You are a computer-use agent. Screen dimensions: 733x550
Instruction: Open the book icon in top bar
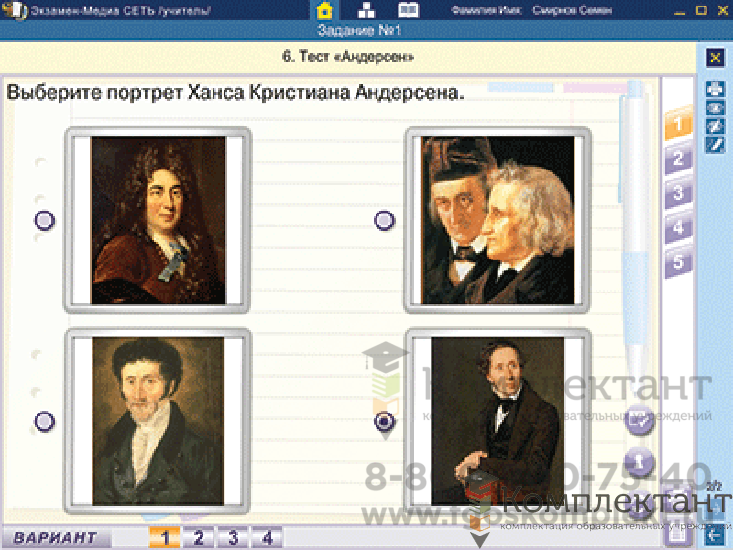408,12
